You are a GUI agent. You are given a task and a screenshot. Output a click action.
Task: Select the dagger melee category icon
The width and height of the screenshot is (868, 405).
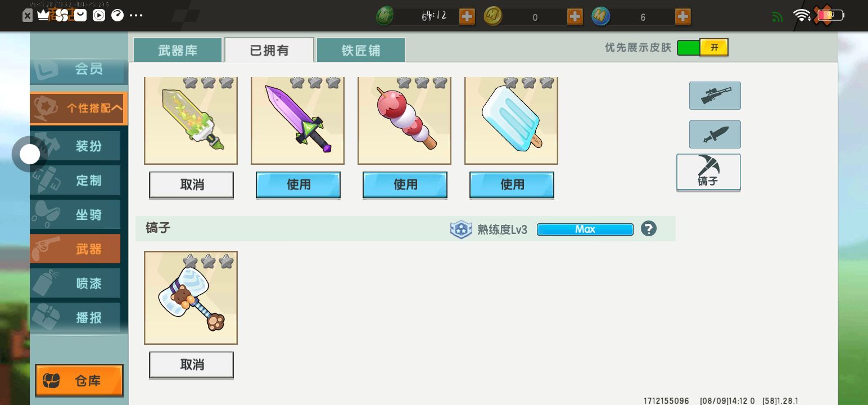point(715,134)
